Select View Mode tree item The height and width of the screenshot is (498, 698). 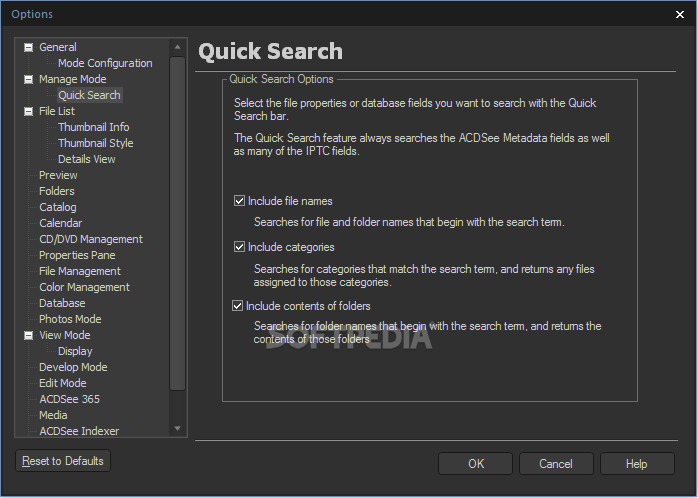pyautogui.click(x=65, y=336)
